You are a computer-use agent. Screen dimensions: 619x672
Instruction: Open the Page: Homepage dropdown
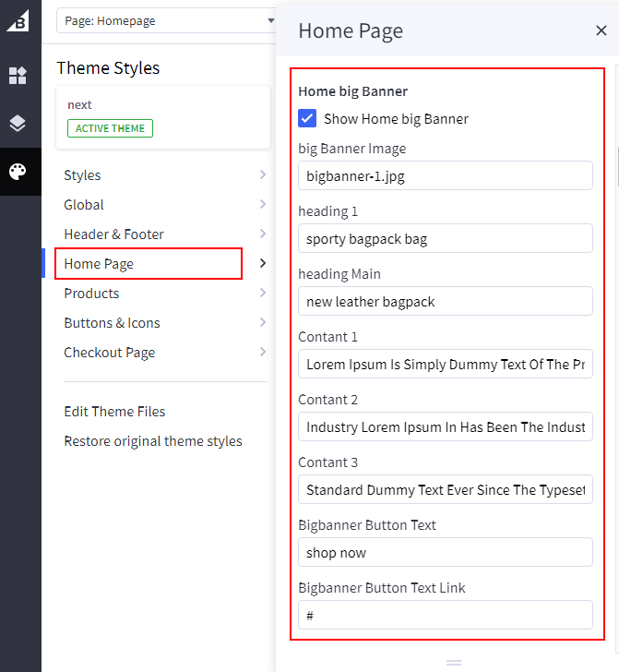point(166,20)
